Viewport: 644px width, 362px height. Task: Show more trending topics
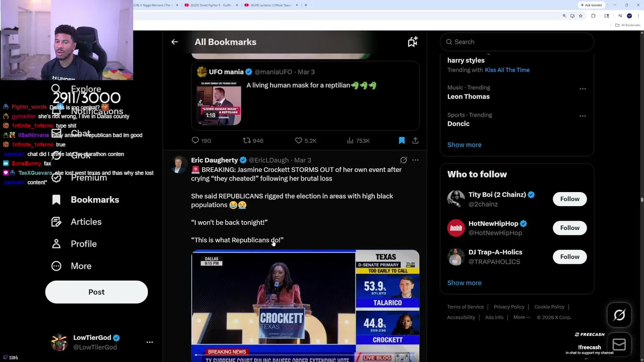tap(464, 145)
